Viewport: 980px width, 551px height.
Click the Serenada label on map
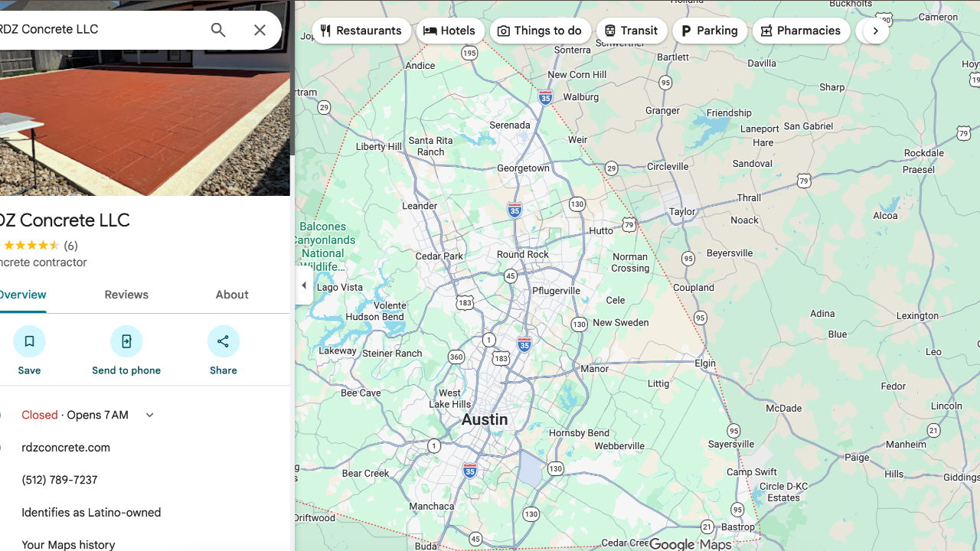point(510,125)
